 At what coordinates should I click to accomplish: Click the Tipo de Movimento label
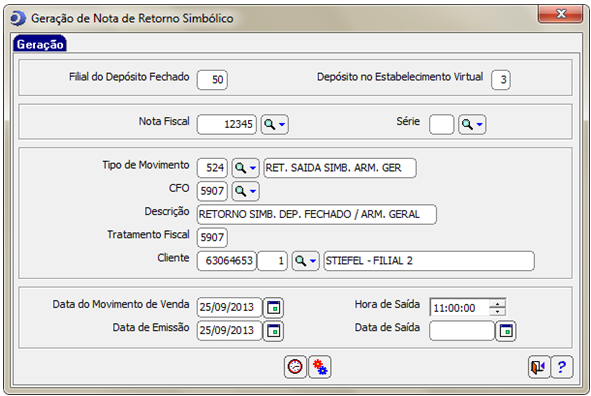point(146,165)
